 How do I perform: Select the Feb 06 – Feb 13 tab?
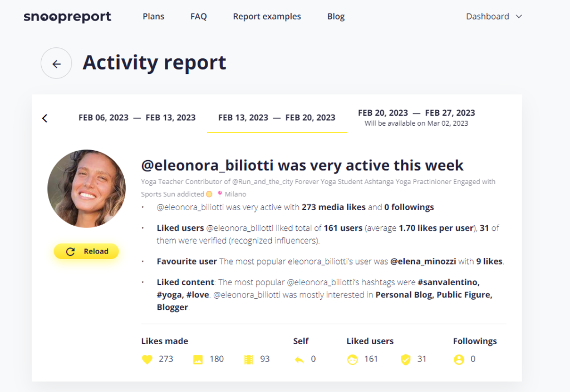click(x=137, y=118)
